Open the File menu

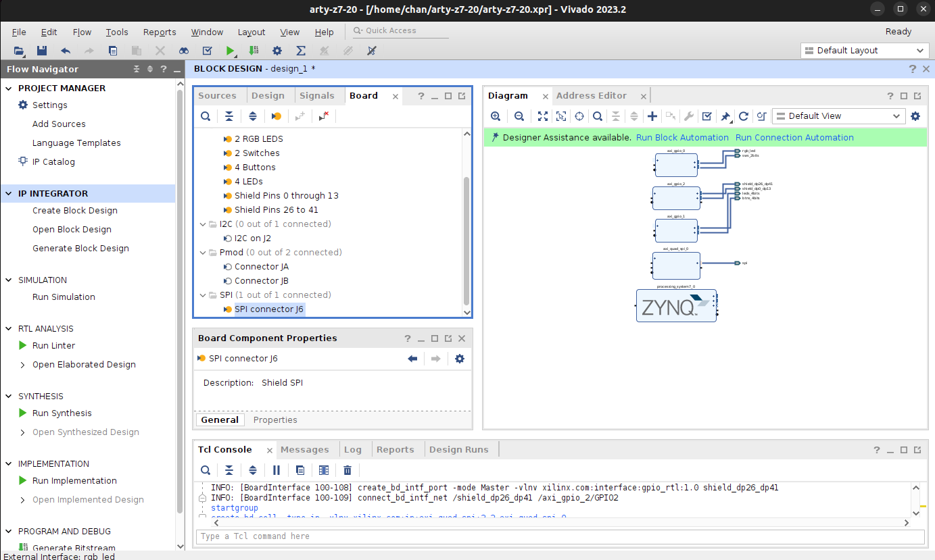point(19,32)
